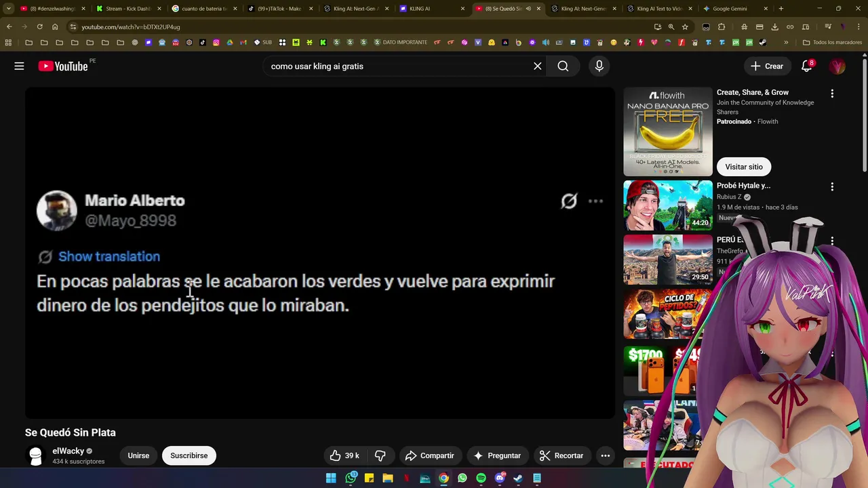
Task: Open the browser zoom indicator
Action: point(671,26)
